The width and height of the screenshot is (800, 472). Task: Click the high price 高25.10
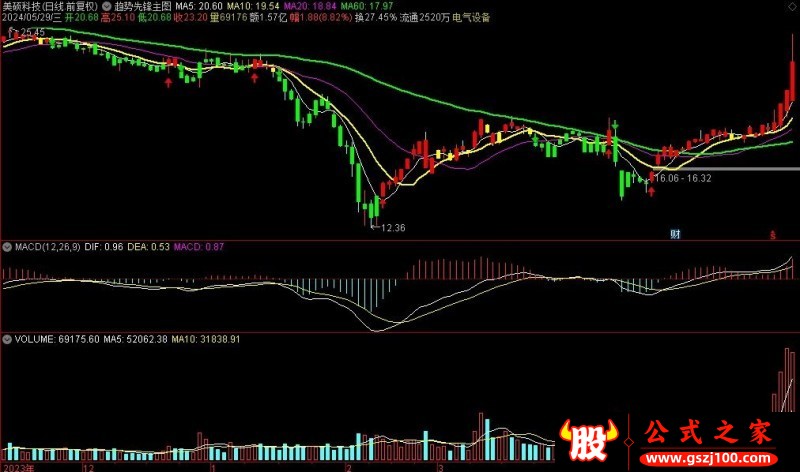(x=118, y=18)
